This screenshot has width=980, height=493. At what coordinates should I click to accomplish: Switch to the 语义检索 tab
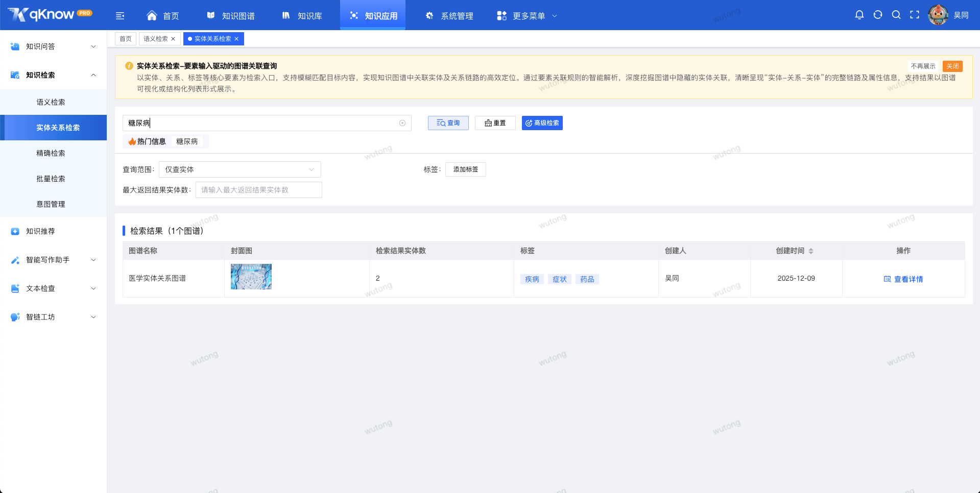point(156,38)
